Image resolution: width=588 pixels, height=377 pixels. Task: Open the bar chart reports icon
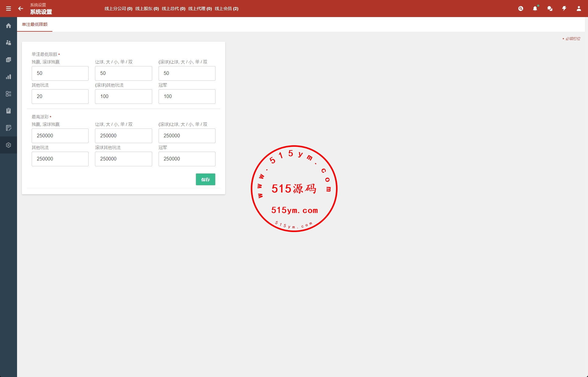[9, 77]
